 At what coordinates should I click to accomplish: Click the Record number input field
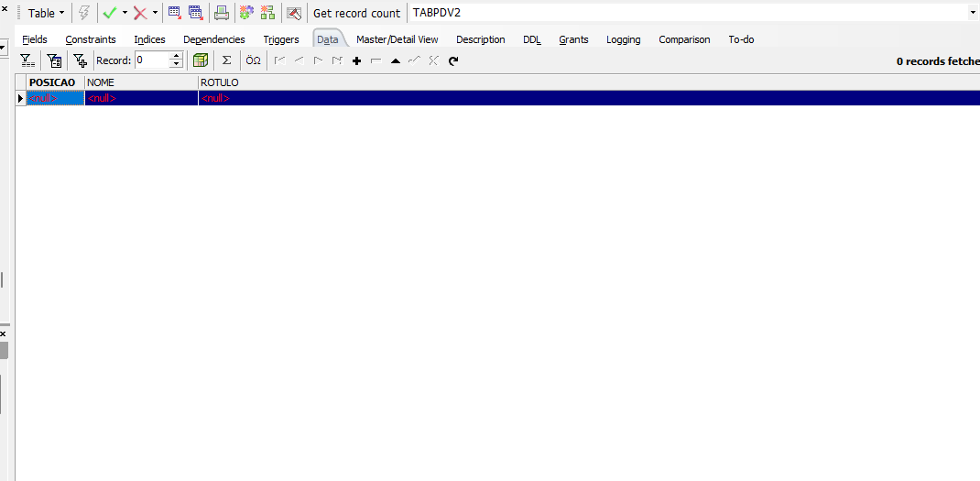152,60
